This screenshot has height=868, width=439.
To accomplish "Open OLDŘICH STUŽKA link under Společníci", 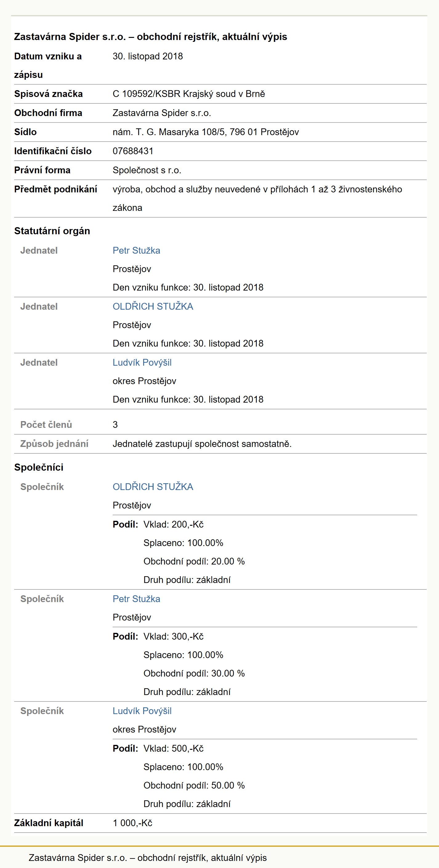I will tap(153, 487).
